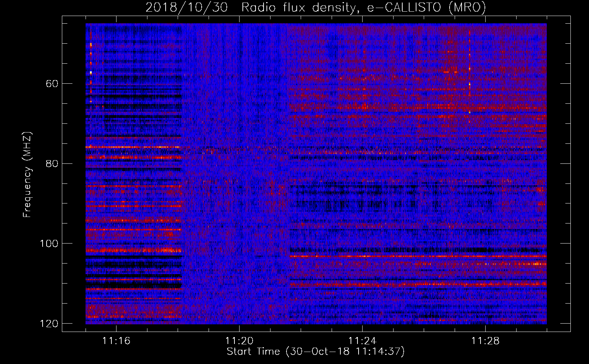The image size is (589, 364).
Task: Click the time tick label "11:28"
Action: click(485, 341)
